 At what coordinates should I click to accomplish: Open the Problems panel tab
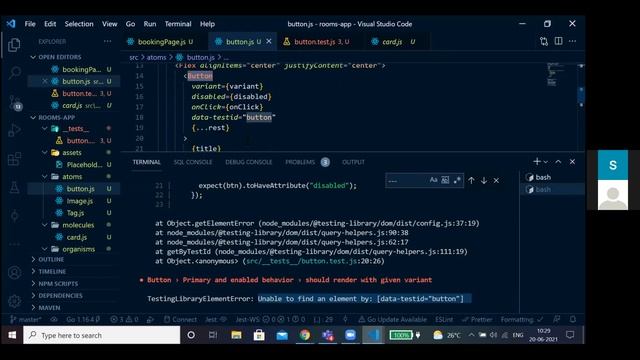point(307,162)
